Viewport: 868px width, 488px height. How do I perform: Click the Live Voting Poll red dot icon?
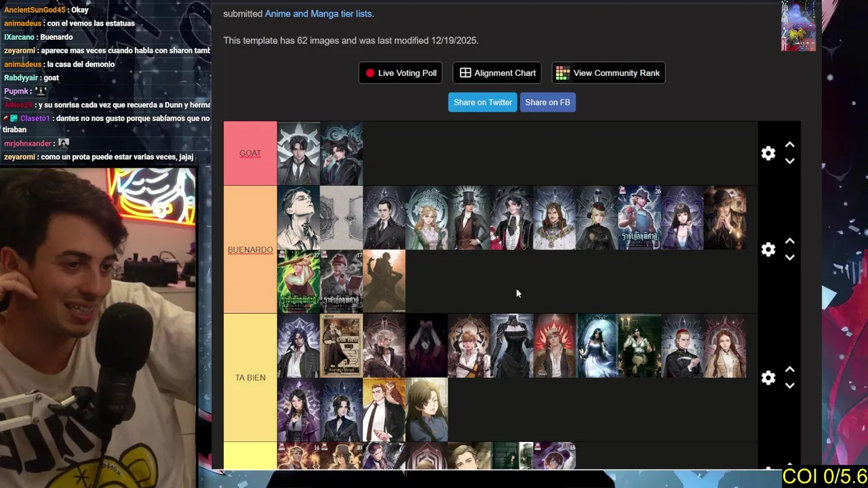point(370,73)
